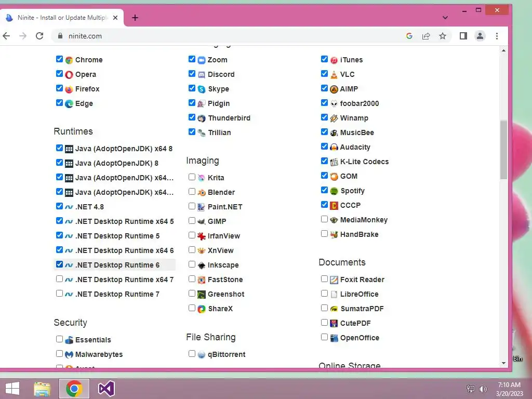Open Chrome side panel icon
This screenshot has height=399, width=532.
tap(463, 36)
